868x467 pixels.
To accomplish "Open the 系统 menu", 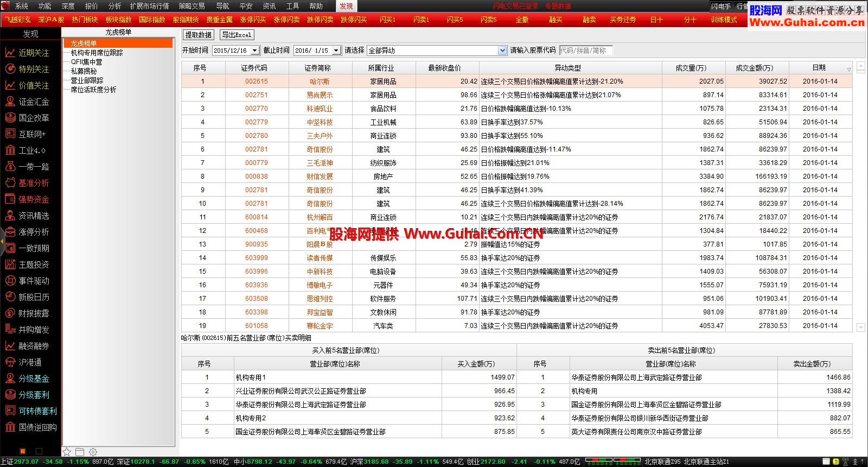I will 22,6.
